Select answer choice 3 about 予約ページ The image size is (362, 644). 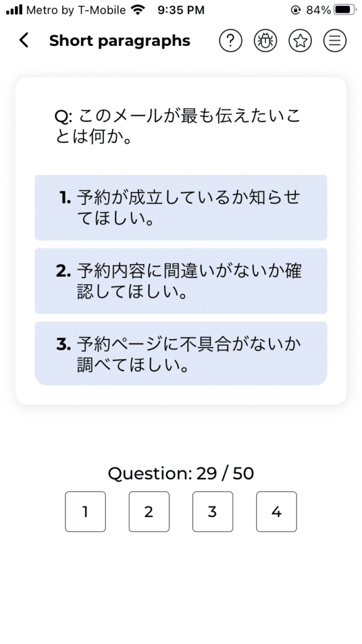tap(181, 353)
